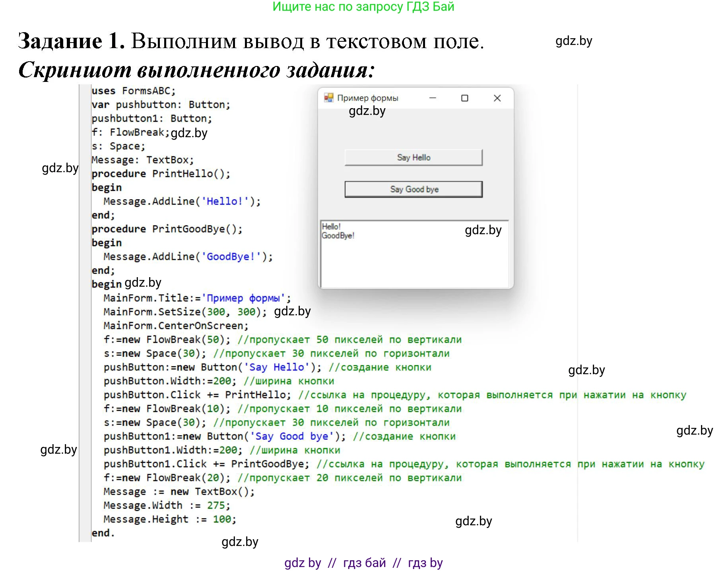Click the 'MainForm.CenterOnScreen;' code line
The height and width of the screenshot is (571, 728).
click(x=176, y=326)
